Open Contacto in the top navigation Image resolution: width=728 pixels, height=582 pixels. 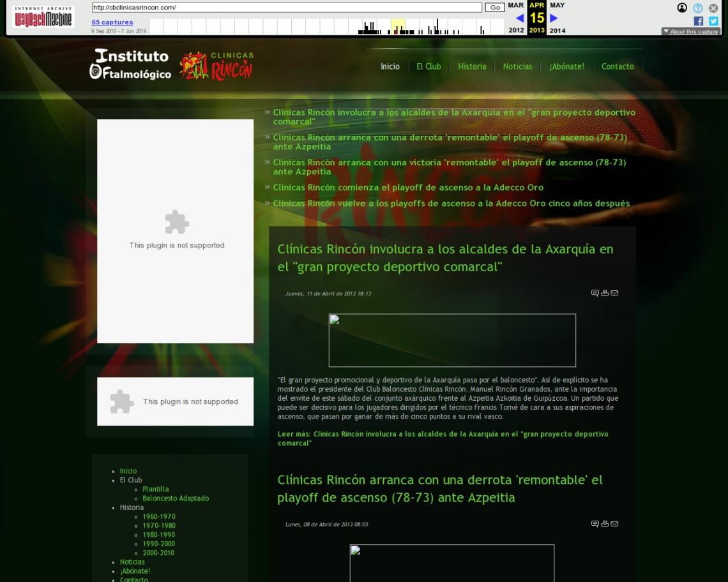coord(618,66)
